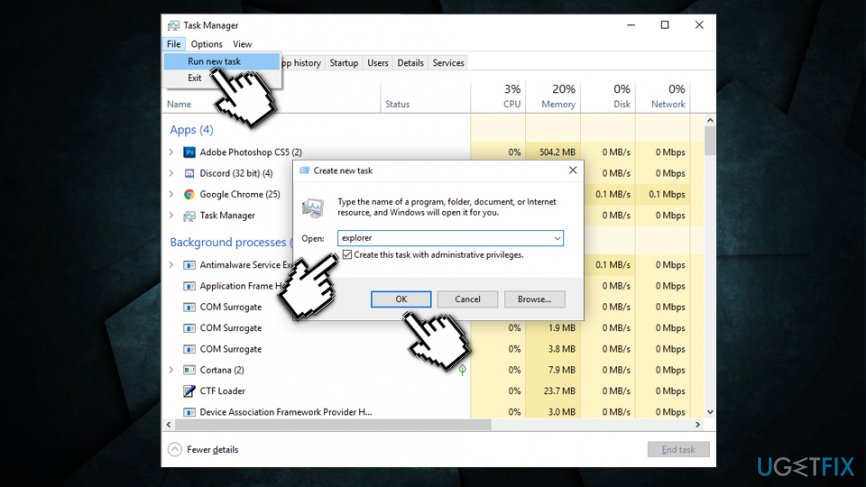
Task: Switch to the Users tab
Action: point(378,63)
